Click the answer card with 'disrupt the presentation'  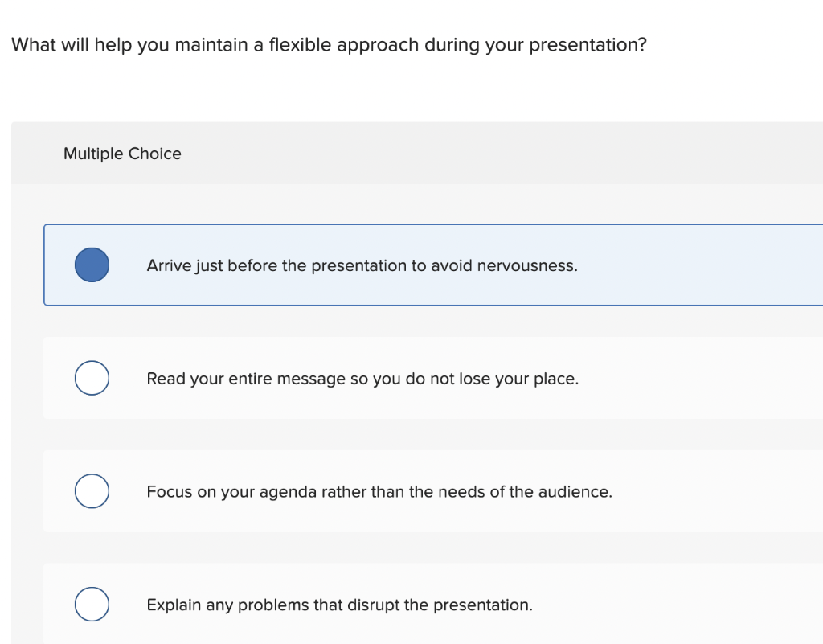pos(683,605)
